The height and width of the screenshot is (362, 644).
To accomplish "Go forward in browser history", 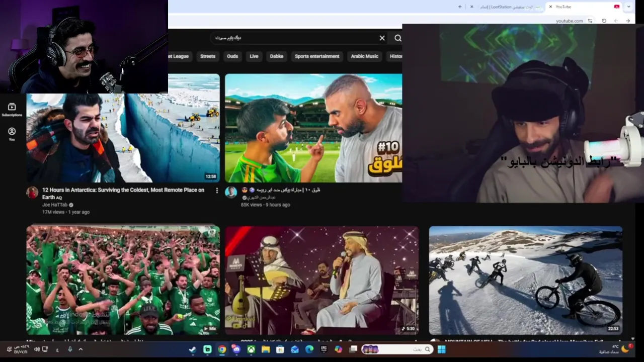I will point(616,21).
